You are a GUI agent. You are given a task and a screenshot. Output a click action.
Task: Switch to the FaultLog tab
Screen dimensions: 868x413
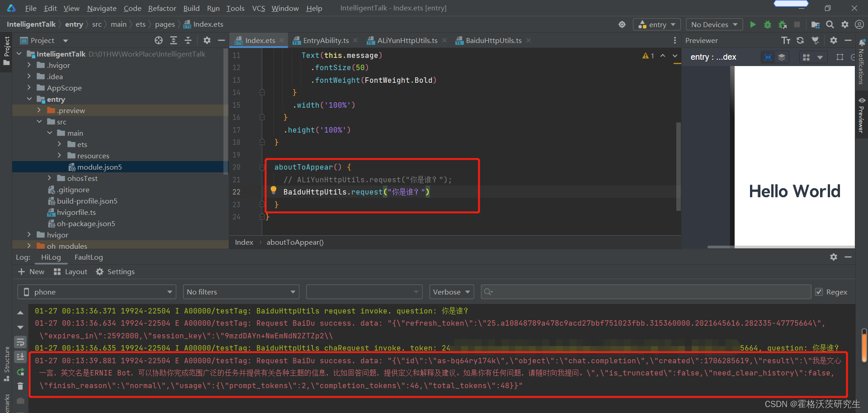[89, 257]
